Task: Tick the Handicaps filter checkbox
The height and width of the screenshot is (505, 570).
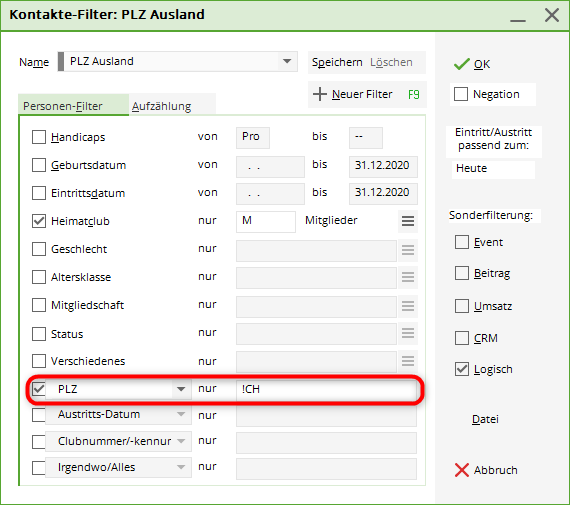Action: pyautogui.click(x=39, y=137)
